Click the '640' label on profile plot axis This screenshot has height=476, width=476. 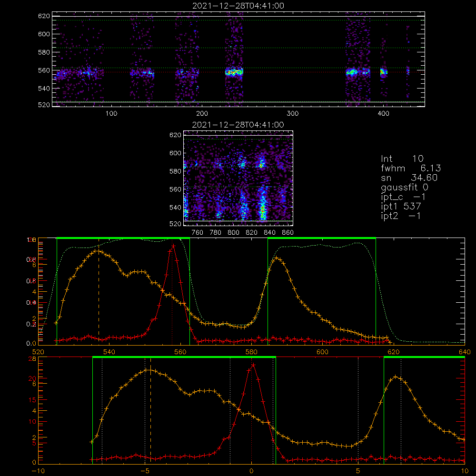465,352
